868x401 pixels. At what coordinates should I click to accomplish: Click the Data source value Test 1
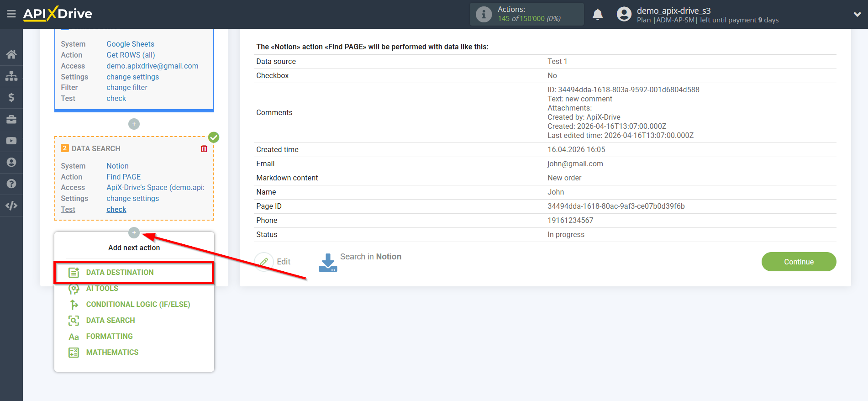tap(557, 61)
